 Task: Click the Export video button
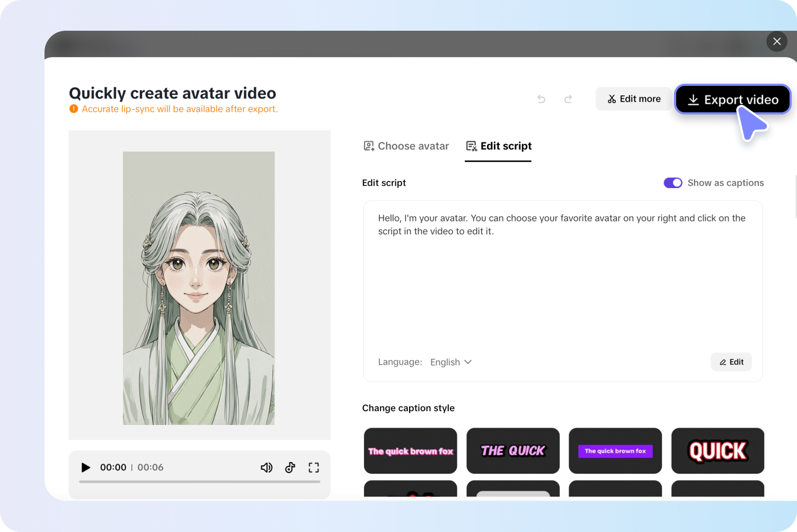pos(732,99)
